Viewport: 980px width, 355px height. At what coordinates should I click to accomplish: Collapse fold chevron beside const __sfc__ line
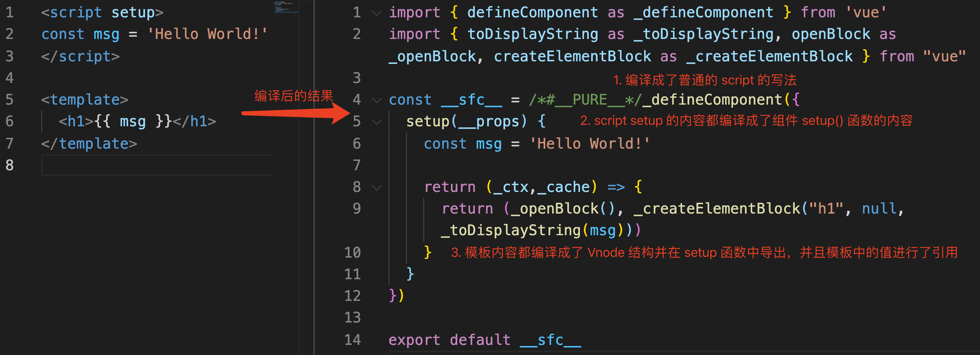pyautogui.click(x=376, y=100)
